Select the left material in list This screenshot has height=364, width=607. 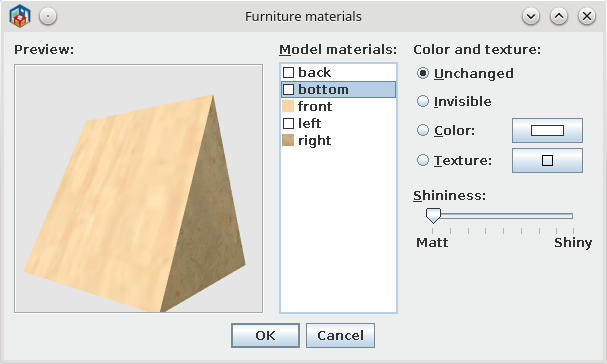pyautogui.click(x=338, y=123)
